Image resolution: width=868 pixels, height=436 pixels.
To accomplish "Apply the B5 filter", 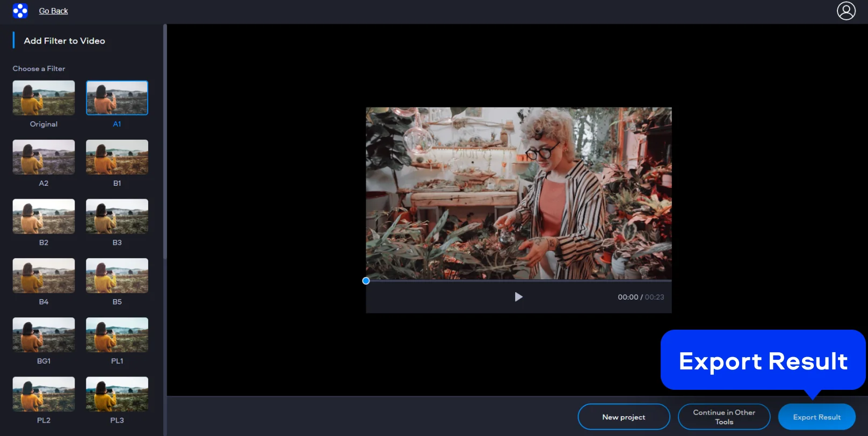I will coord(117,275).
